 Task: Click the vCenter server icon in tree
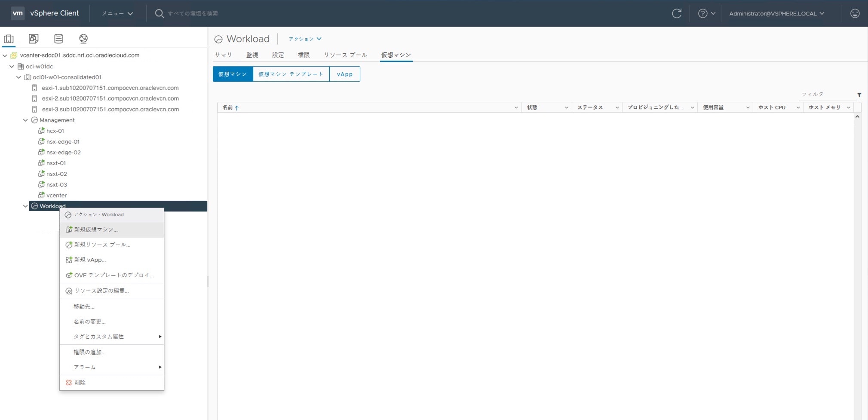pyautogui.click(x=14, y=55)
